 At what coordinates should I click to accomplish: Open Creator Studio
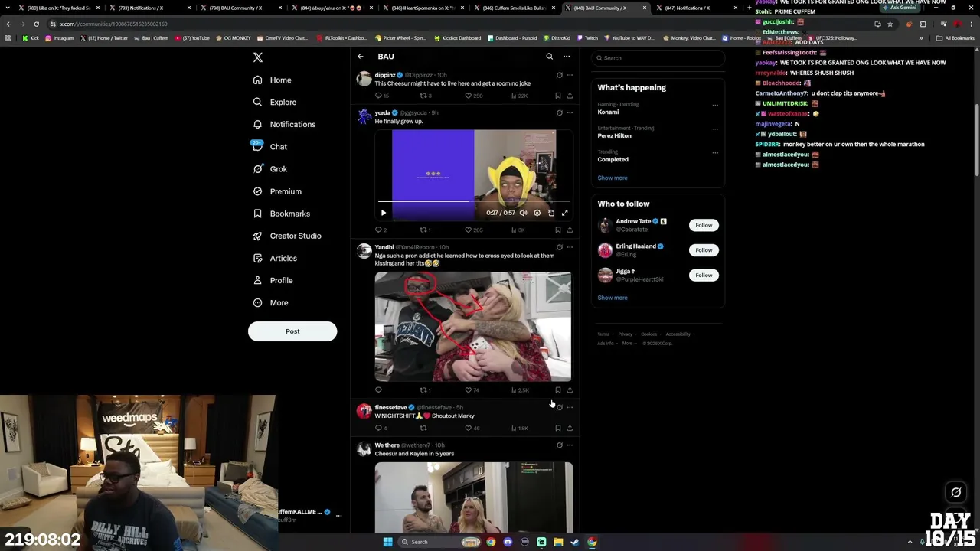coord(286,236)
